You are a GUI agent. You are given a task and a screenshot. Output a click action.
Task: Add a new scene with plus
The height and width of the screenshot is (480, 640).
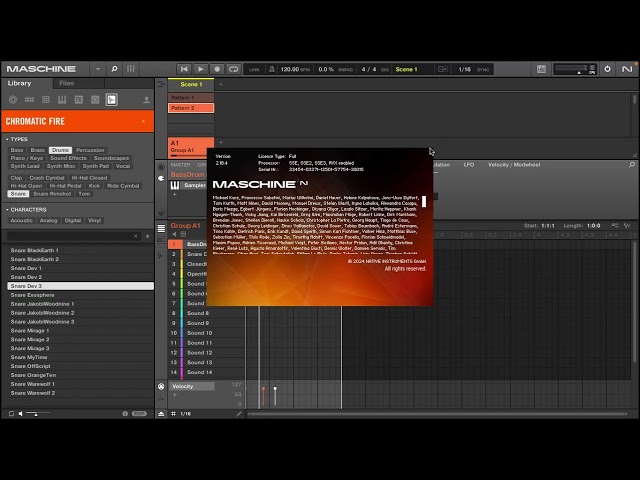tap(221, 84)
